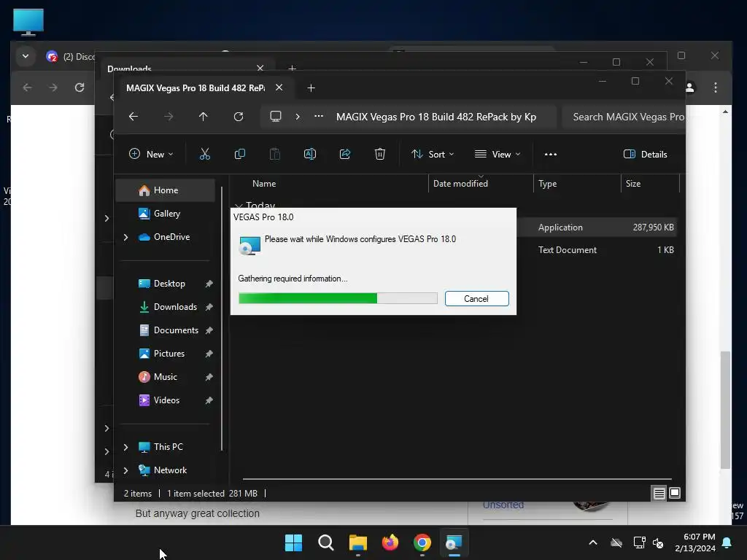Click the installer green progress bar
This screenshot has width=747, height=560.
(338, 298)
